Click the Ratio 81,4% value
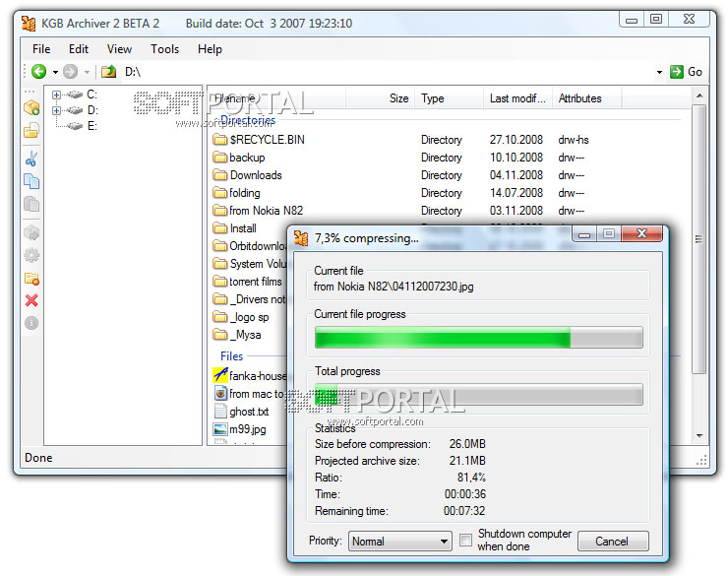The width and height of the screenshot is (728, 576). tap(471, 478)
